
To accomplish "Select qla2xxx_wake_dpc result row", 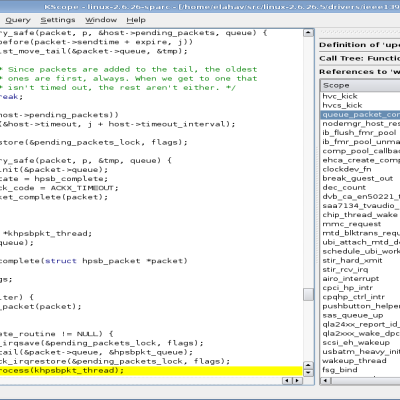I will 360,333.
